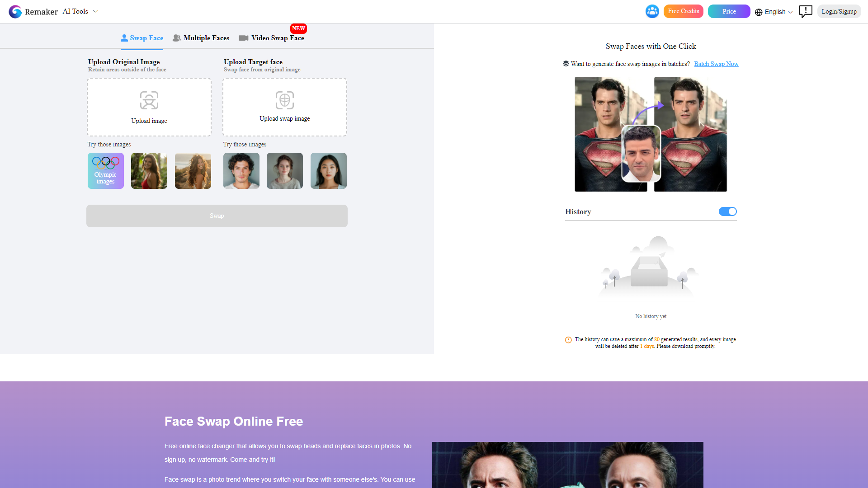Image resolution: width=868 pixels, height=488 pixels.
Task: Click the globe language icon
Action: point(759,12)
